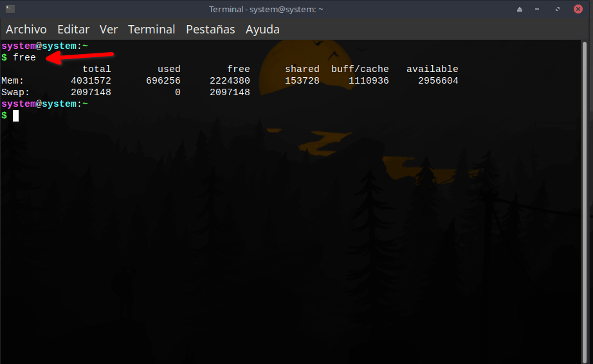The height and width of the screenshot is (364, 593).
Task: Click the Swap used value 0
Action: pyautogui.click(x=178, y=92)
